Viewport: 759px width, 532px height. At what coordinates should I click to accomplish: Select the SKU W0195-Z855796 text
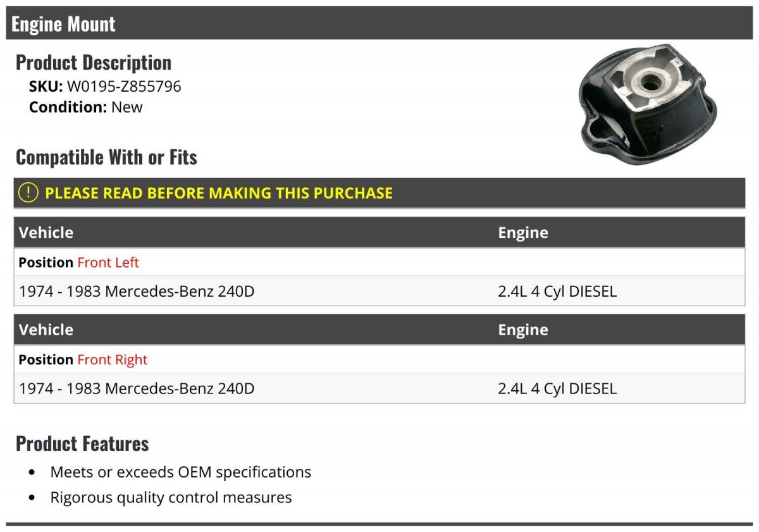(105, 86)
